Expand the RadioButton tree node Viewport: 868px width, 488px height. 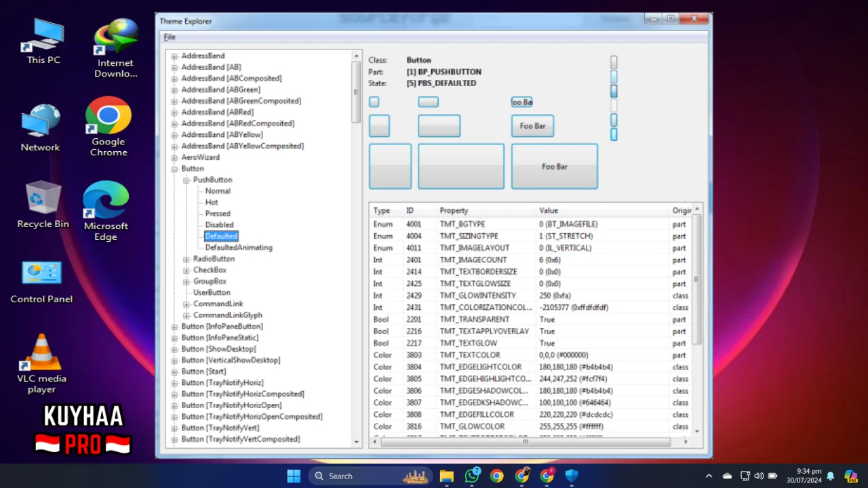pos(186,259)
